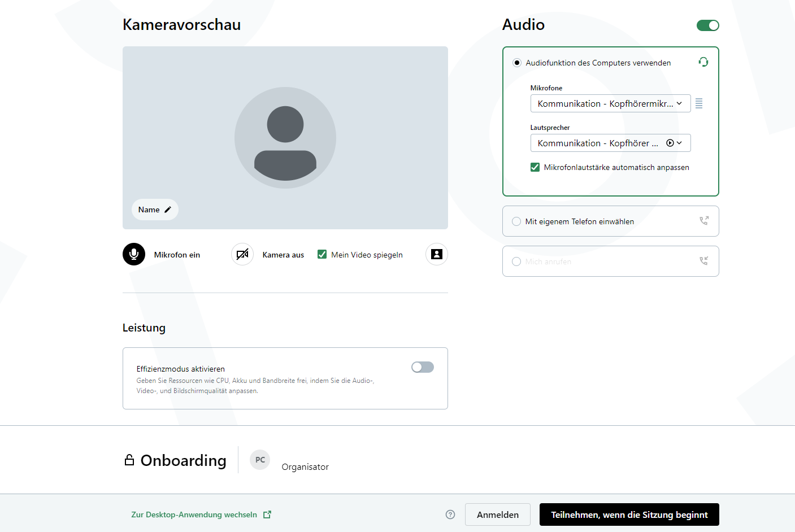Toggle the Audio switch off

click(x=707, y=25)
